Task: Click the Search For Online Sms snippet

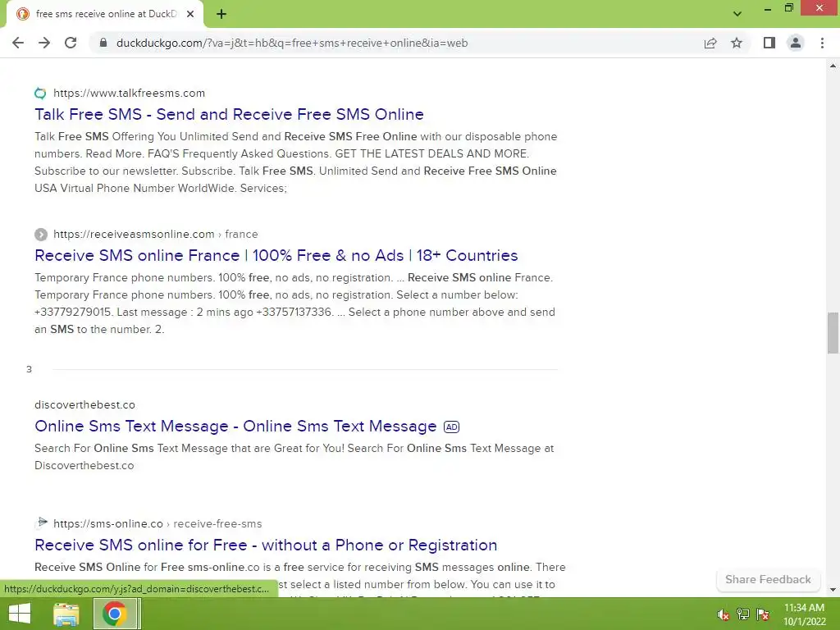Action: (294, 456)
